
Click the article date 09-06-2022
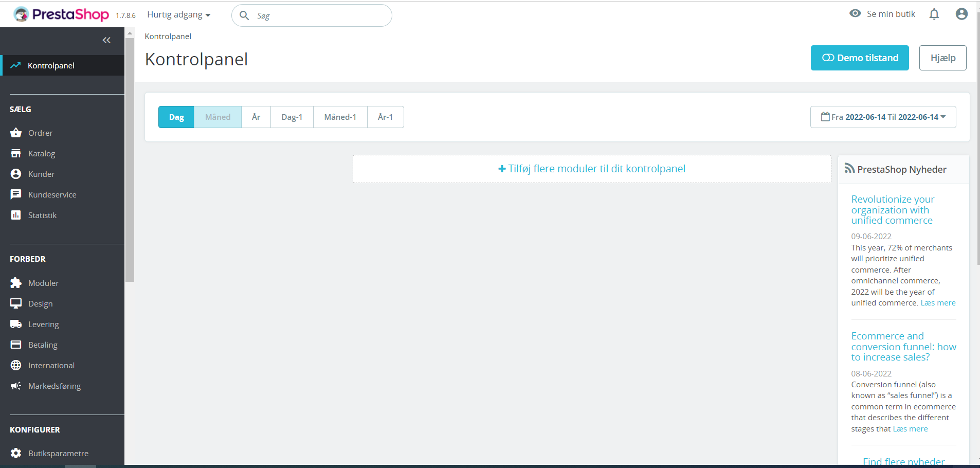pos(872,237)
